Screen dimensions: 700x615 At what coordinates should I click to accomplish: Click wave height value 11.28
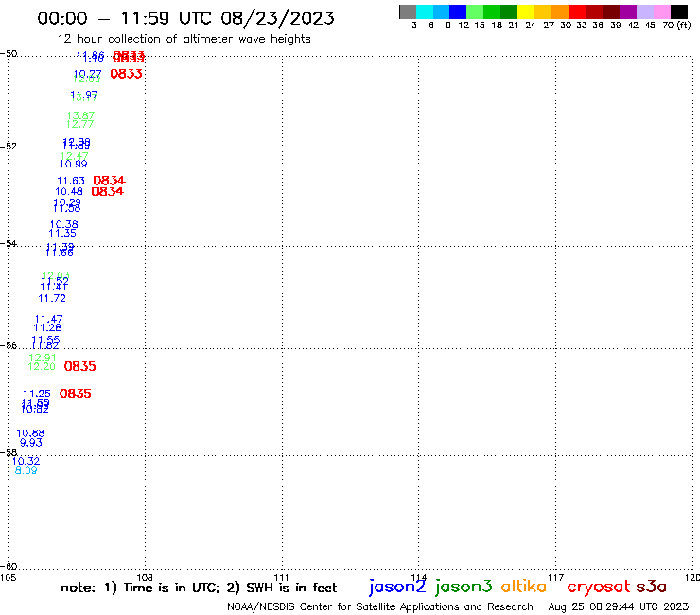tap(47, 327)
